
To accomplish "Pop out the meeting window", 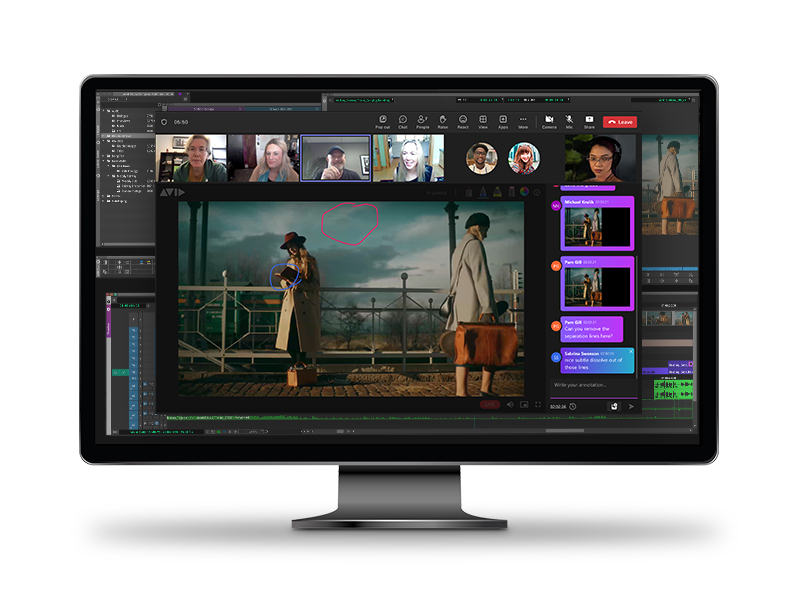I will [381, 121].
